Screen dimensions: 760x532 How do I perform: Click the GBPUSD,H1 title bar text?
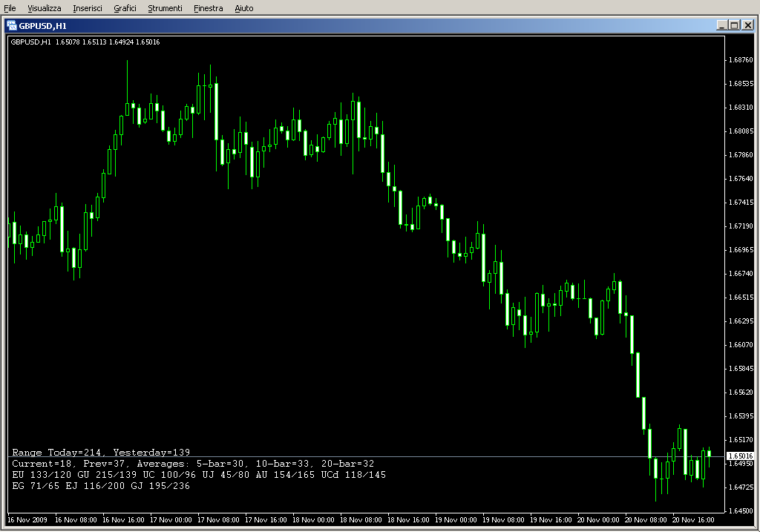pos(42,26)
